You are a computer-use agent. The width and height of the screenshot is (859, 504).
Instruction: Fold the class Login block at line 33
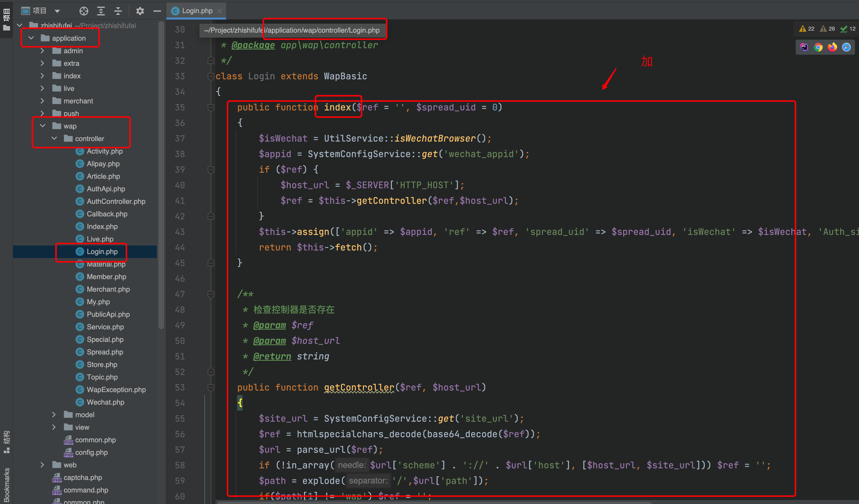211,76
